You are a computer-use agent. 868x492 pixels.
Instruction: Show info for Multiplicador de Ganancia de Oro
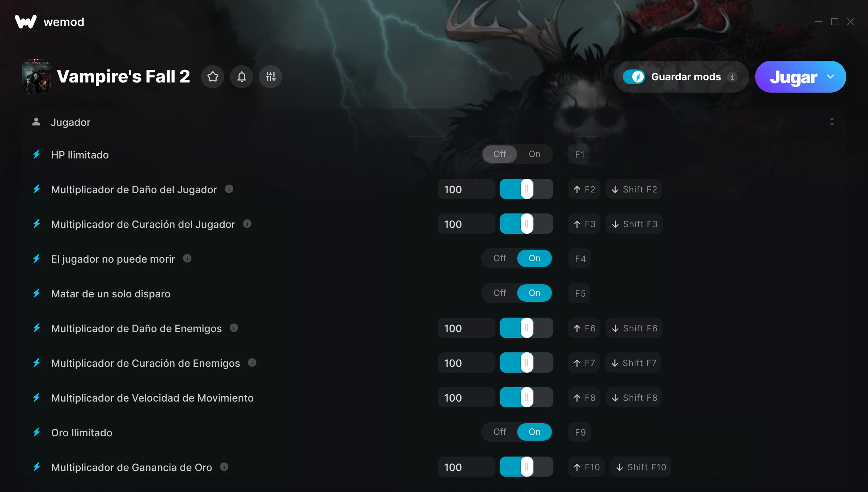224,467
